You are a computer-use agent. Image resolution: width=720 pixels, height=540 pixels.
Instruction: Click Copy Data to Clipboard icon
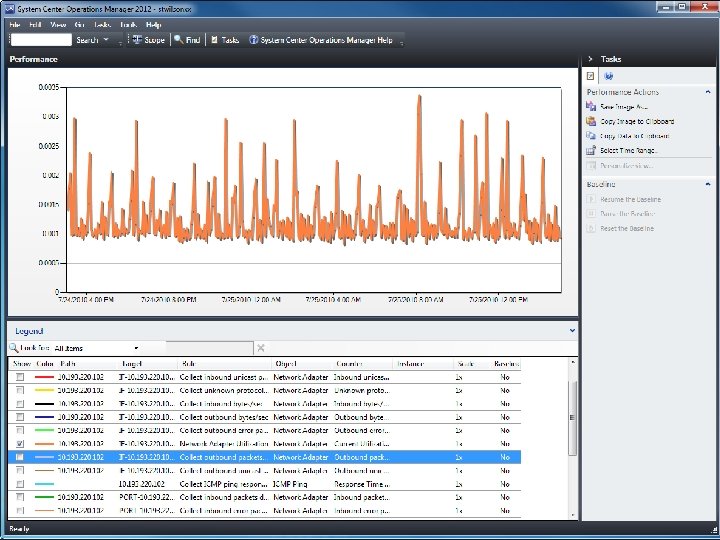[591, 136]
